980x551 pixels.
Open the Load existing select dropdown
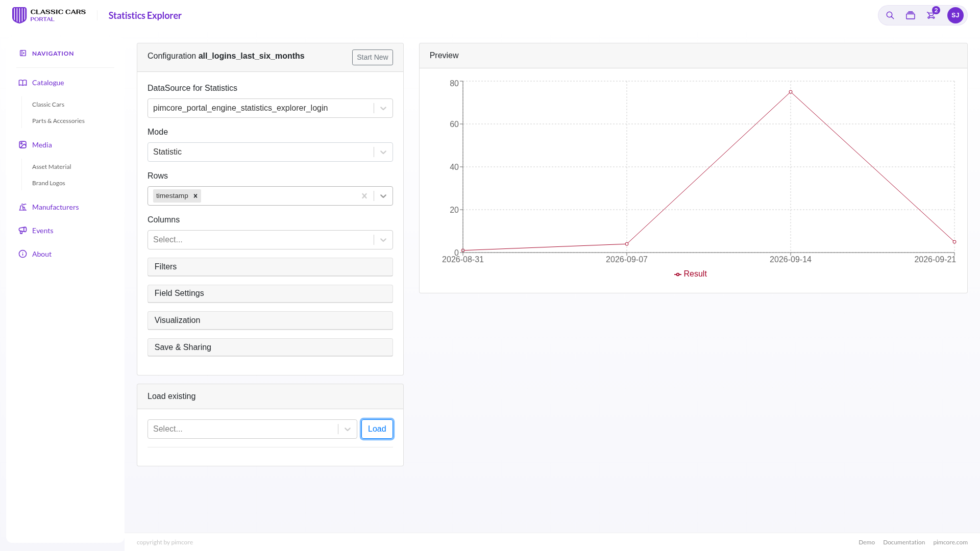tap(252, 429)
